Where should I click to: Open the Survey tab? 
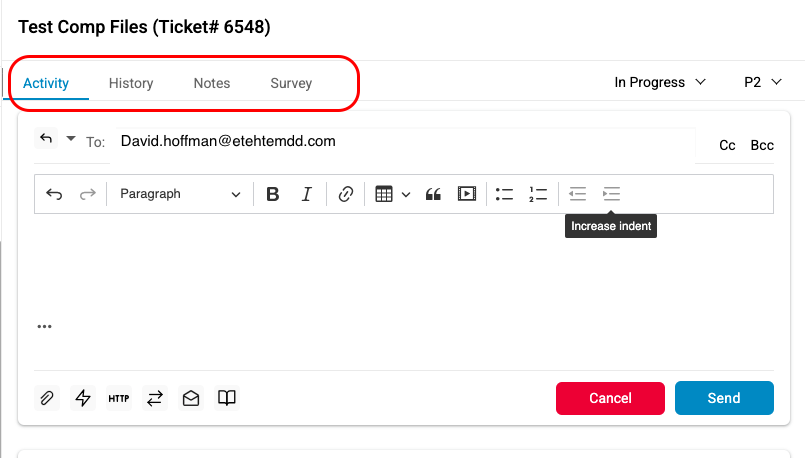pos(291,83)
